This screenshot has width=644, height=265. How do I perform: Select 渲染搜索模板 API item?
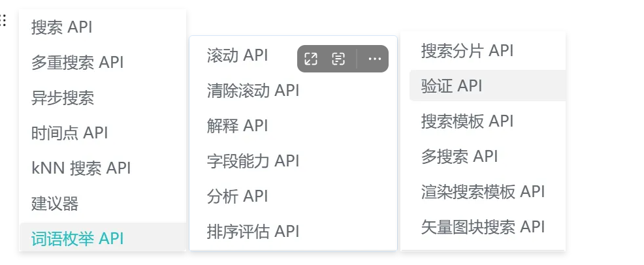point(483,192)
